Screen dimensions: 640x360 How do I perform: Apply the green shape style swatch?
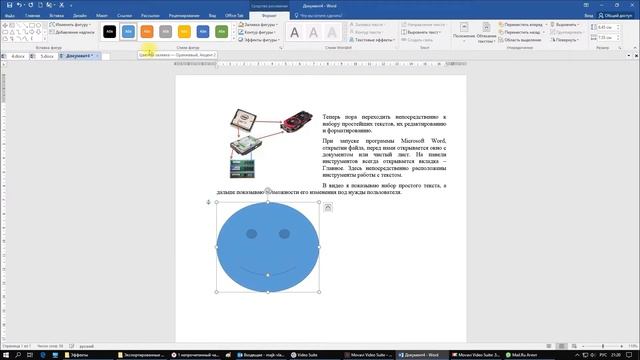[222, 31]
